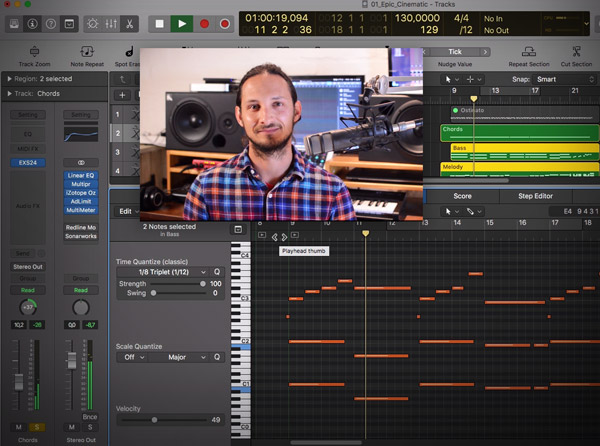Click the Note Repeat tool
This screenshot has width=600, height=446.
pos(87,51)
